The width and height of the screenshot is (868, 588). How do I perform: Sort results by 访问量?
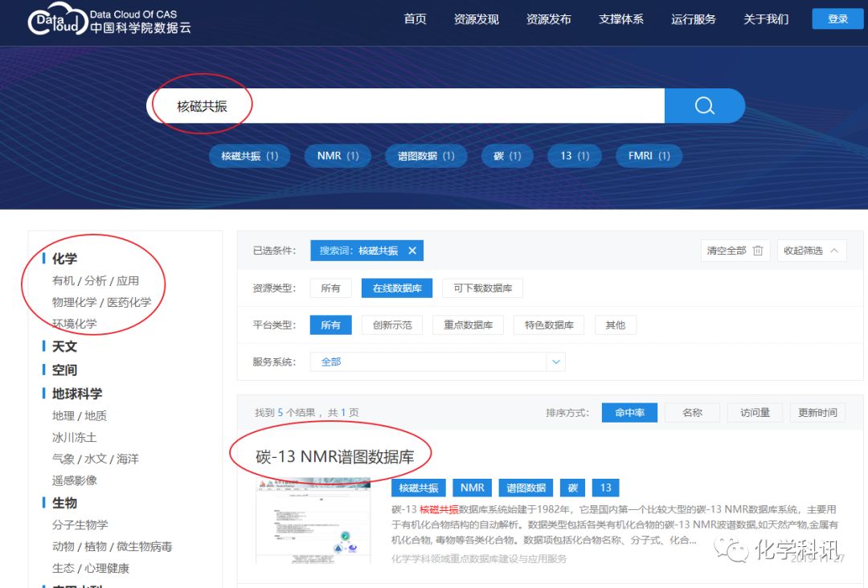[755, 413]
